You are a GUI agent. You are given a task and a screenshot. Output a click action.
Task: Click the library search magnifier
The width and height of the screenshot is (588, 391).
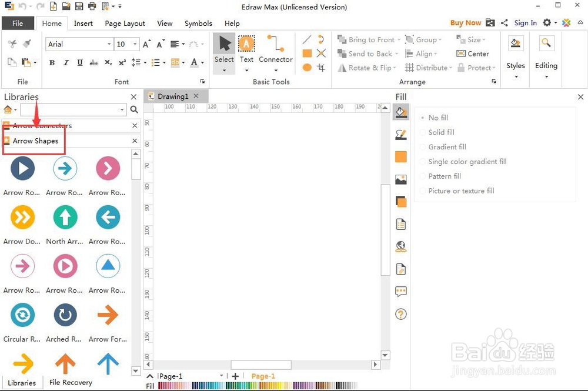134,109
